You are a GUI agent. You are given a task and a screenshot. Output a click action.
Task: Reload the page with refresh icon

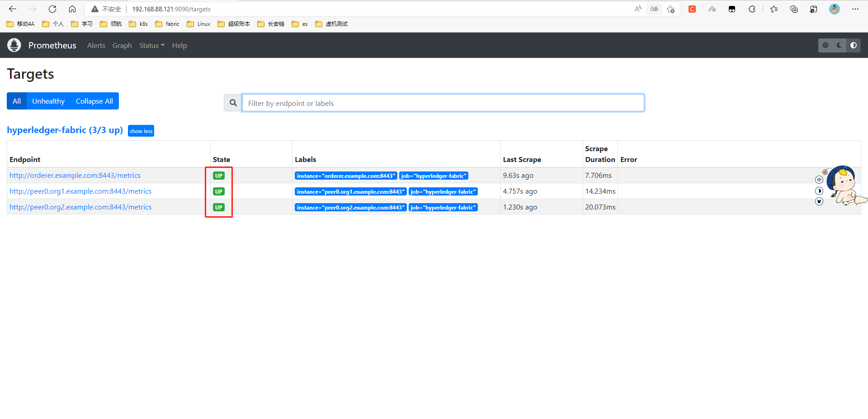tap(52, 9)
